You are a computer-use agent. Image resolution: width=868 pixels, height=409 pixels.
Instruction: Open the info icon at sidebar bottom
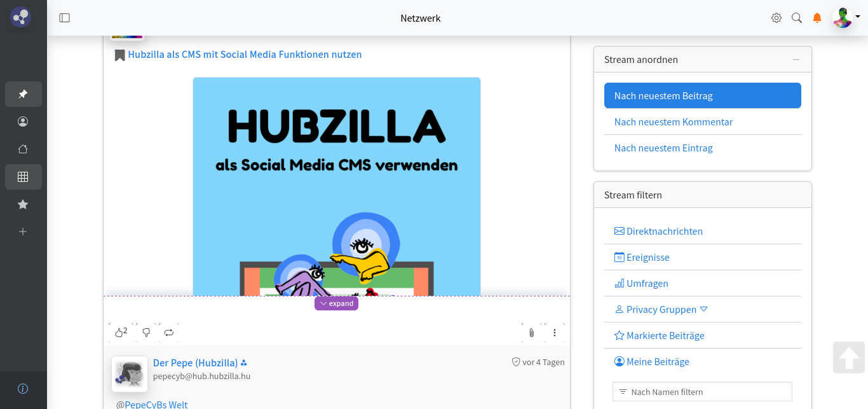(23, 389)
